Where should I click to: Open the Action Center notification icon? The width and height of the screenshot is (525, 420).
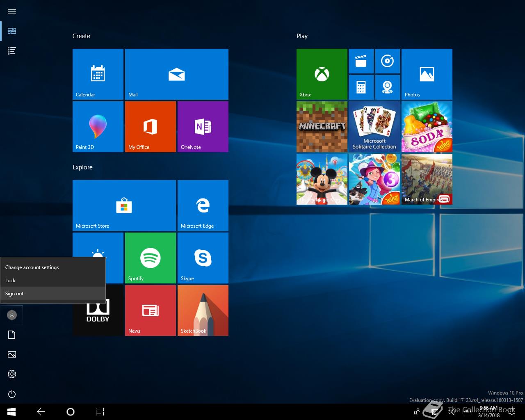[x=511, y=412]
